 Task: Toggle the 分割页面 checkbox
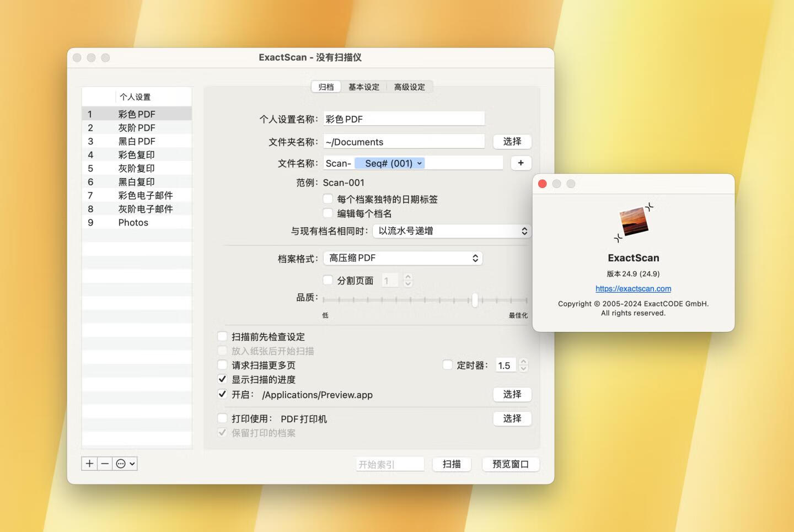328,280
